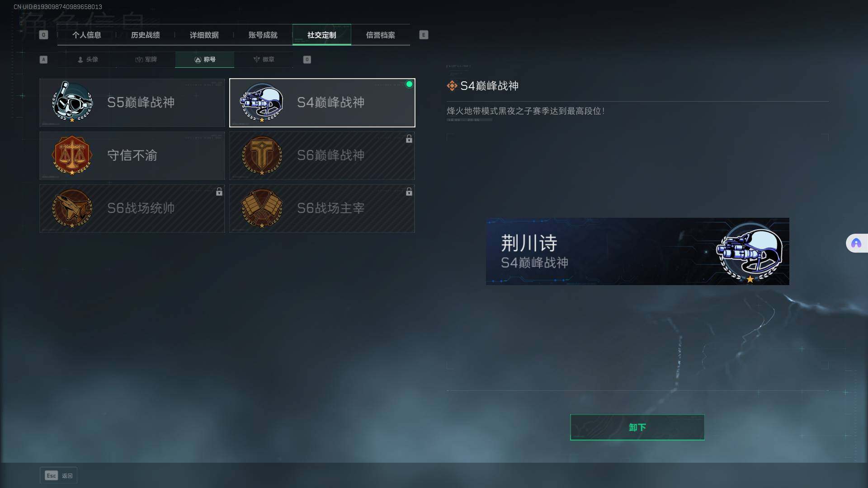
Task: Open the 信誉档案 tab
Action: tap(381, 35)
